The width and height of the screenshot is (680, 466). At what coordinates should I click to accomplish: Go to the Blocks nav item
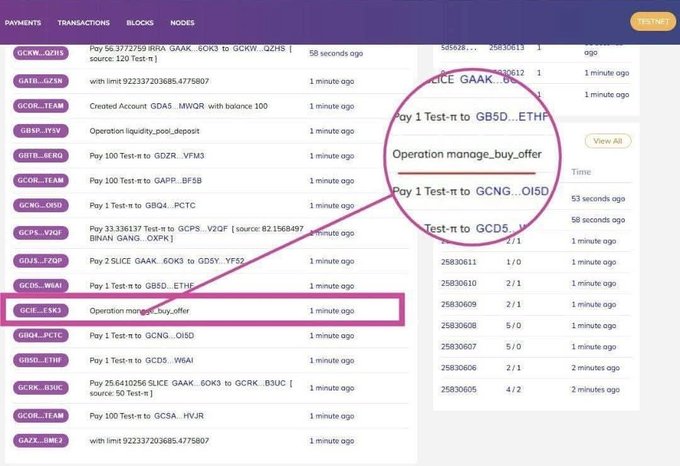coord(140,23)
